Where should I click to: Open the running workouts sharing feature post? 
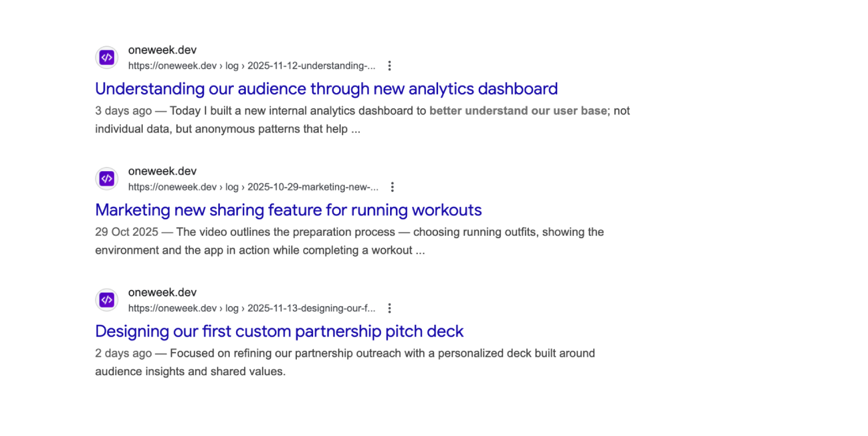tap(288, 210)
